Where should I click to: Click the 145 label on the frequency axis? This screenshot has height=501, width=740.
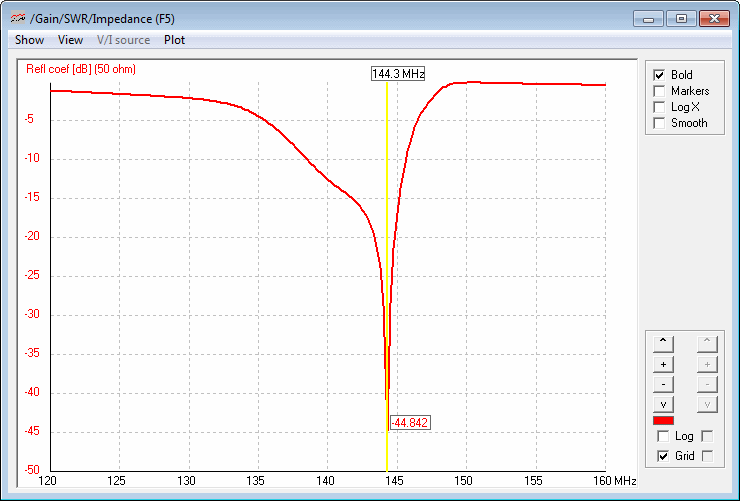394,481
